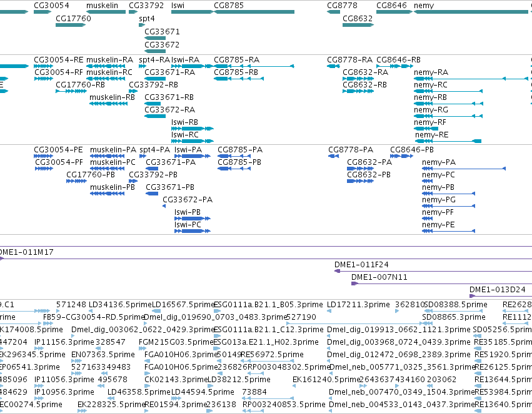
Task: Select the spt4 gene label
Action: pyautogui.click(x=146, y=19)
